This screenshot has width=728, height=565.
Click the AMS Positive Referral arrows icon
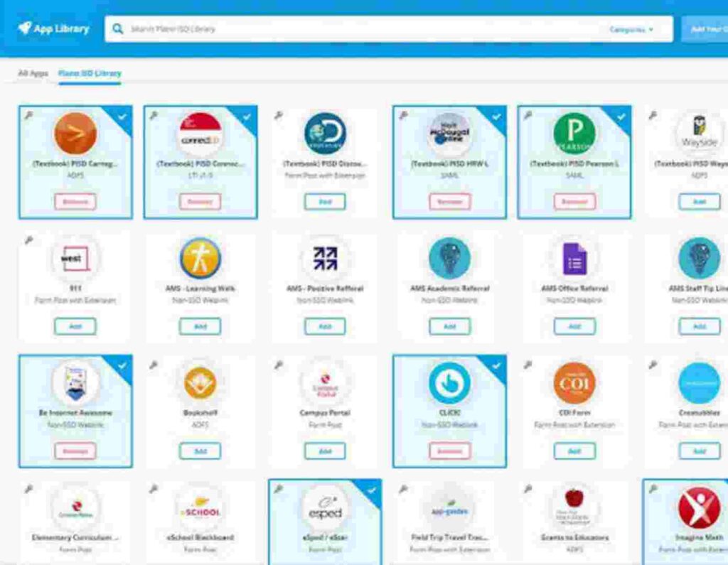point(325,258)
